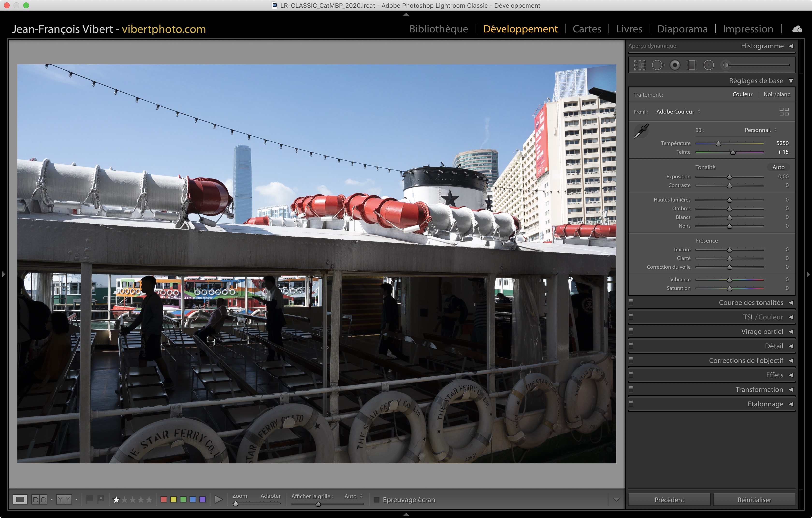The width and height of the screenshot is (812, 518).
Task: Open the Cartes module
Action: (587, 29)
